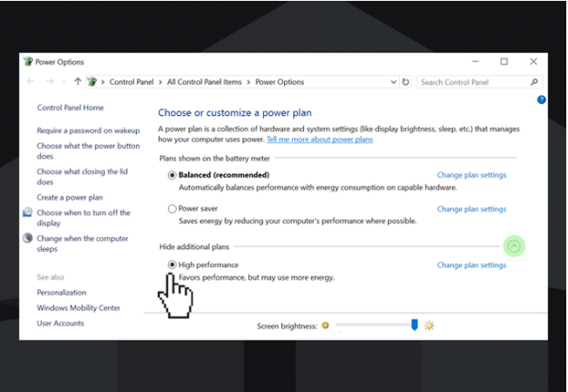Open address bar history dropdown

[x=394, y=82]
